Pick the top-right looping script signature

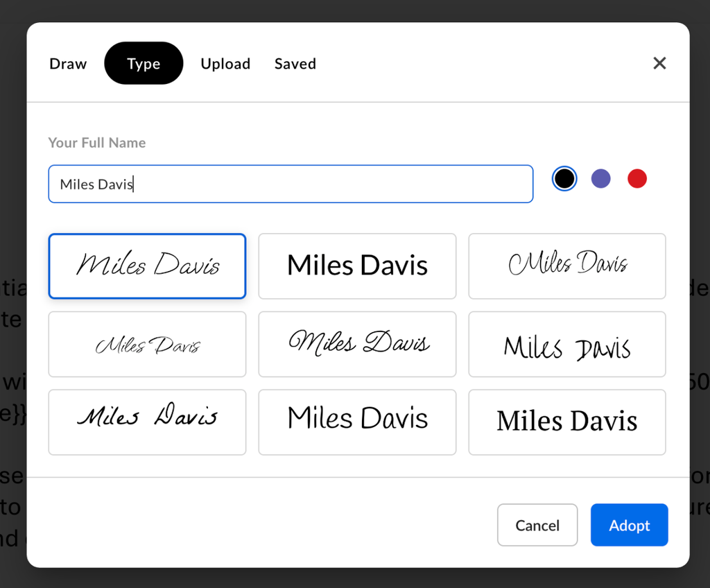[x=567, y=266]
